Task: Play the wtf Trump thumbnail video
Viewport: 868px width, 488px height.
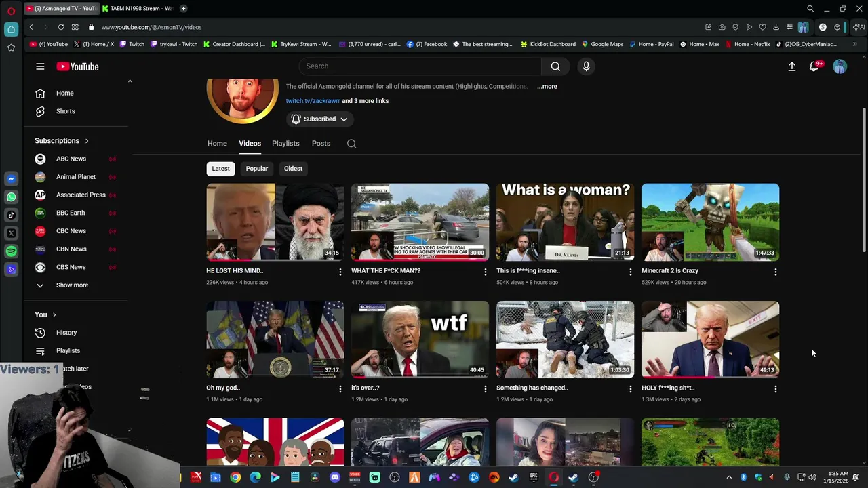Action: [420, 340]
